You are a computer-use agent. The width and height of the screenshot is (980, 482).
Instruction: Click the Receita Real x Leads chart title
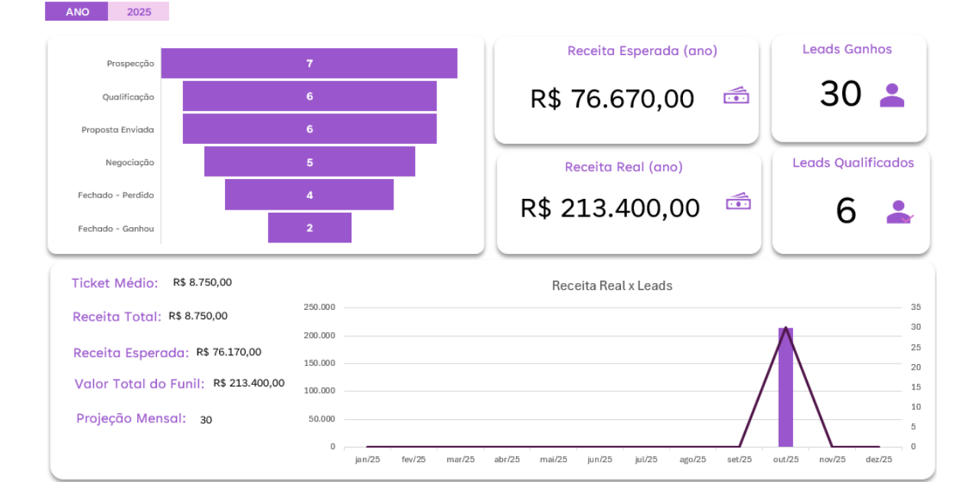pyautogui.click(x=612, y=286)
